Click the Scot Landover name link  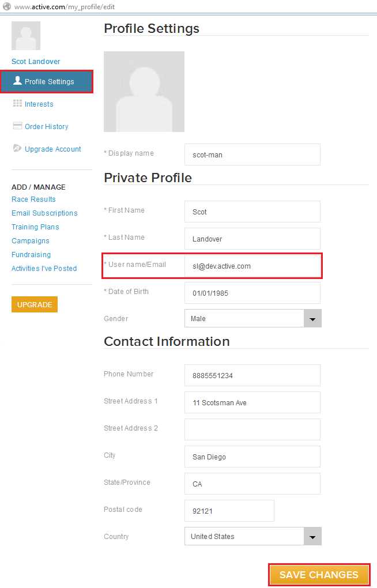coord(36,62)
